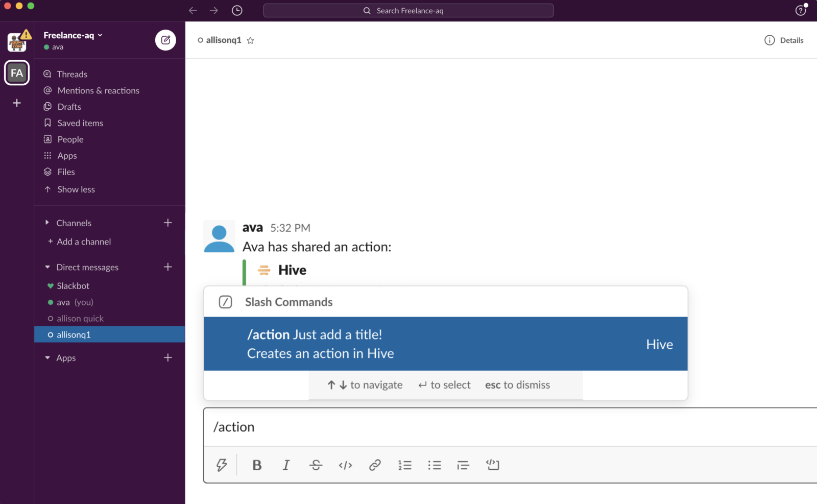
Task: Collapse the sidebar with Show less
Action: point(76,189)
